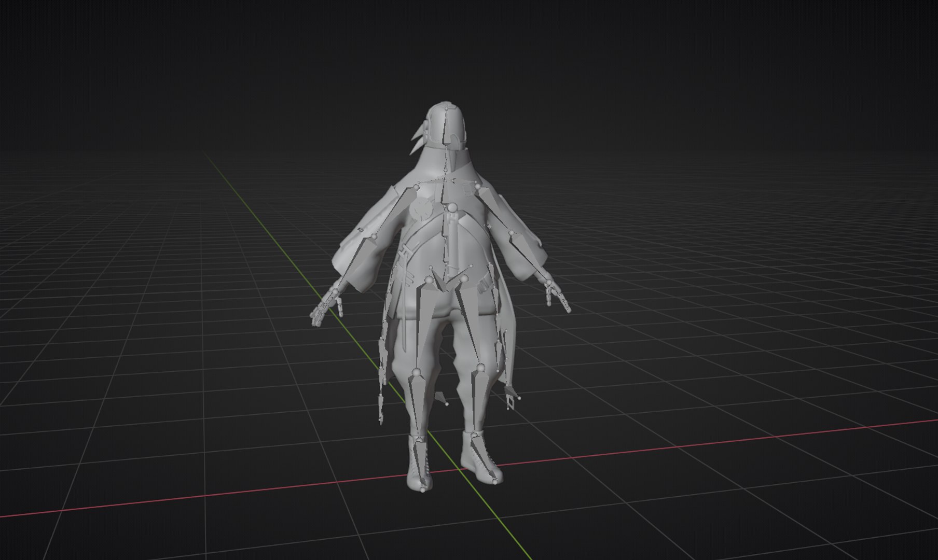938x560 pixels.
Task: Select the hand overlapping the green axis line
Action: pyautogui.click(x=327, y=307)
